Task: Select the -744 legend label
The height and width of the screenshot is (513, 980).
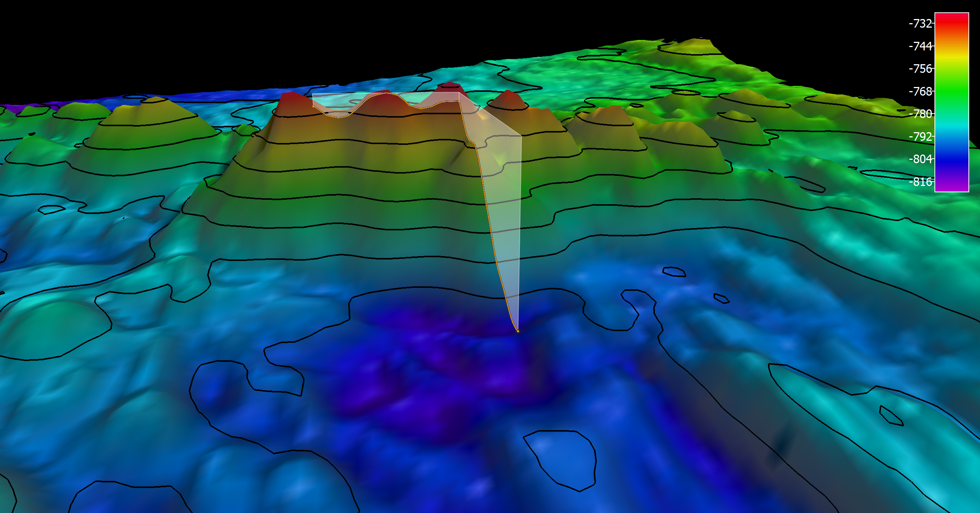Action: coord(920,46)
